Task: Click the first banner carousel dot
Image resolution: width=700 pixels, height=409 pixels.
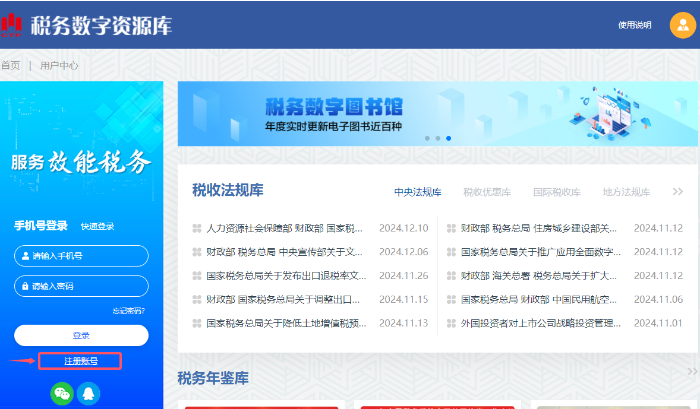Action: 427,138
